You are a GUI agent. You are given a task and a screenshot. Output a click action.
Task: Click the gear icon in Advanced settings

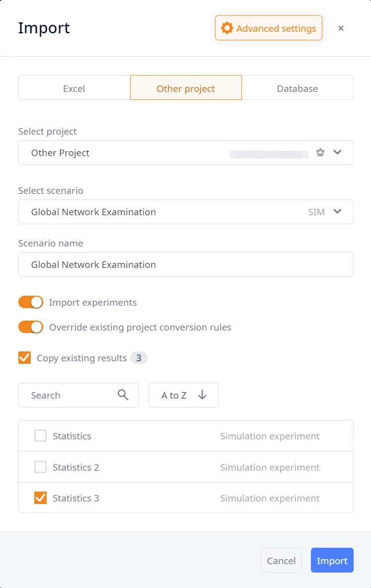coord(227,28)
